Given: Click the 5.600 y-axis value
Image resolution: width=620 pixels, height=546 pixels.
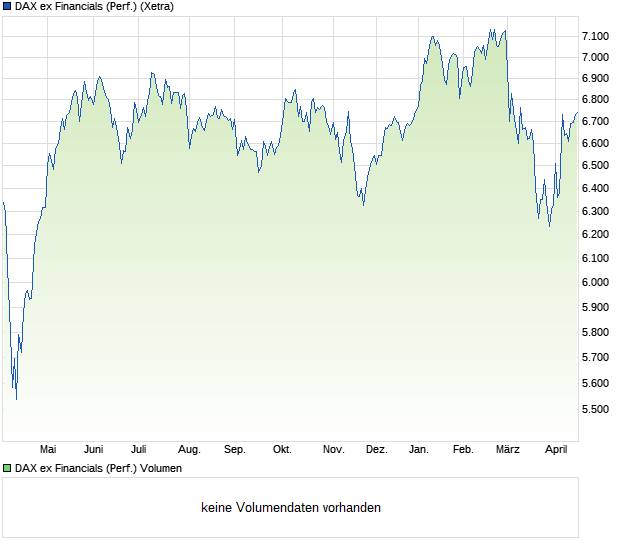Looking at the screenshot, I should point(595,383).
